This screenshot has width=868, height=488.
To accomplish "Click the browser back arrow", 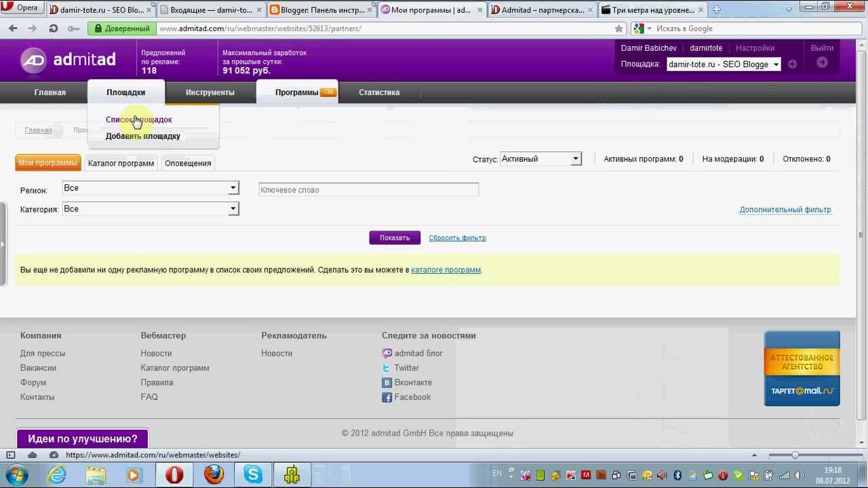I will coord(13,28).
